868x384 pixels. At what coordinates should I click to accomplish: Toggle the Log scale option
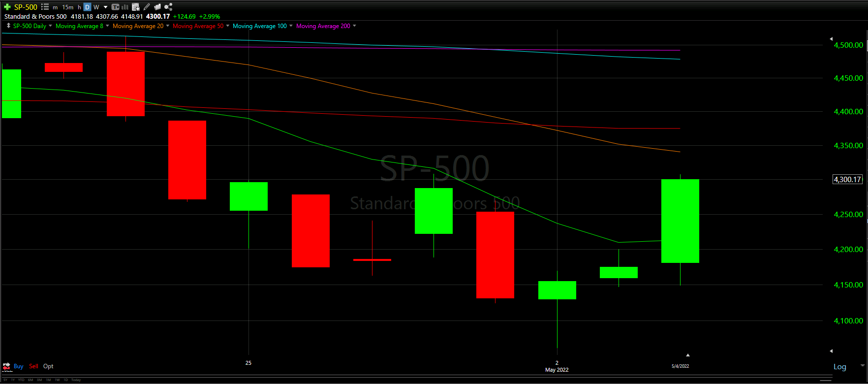pyautogui.click(x=839, y=367)
